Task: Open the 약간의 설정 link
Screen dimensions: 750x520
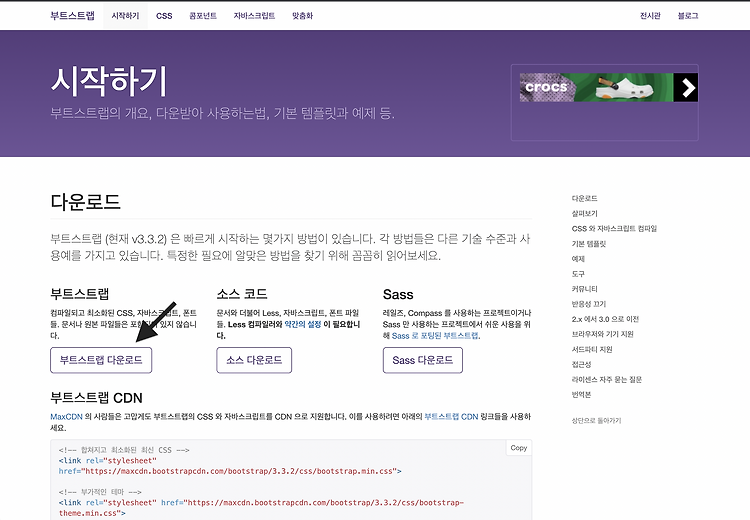Action: [x=303, y=324]
